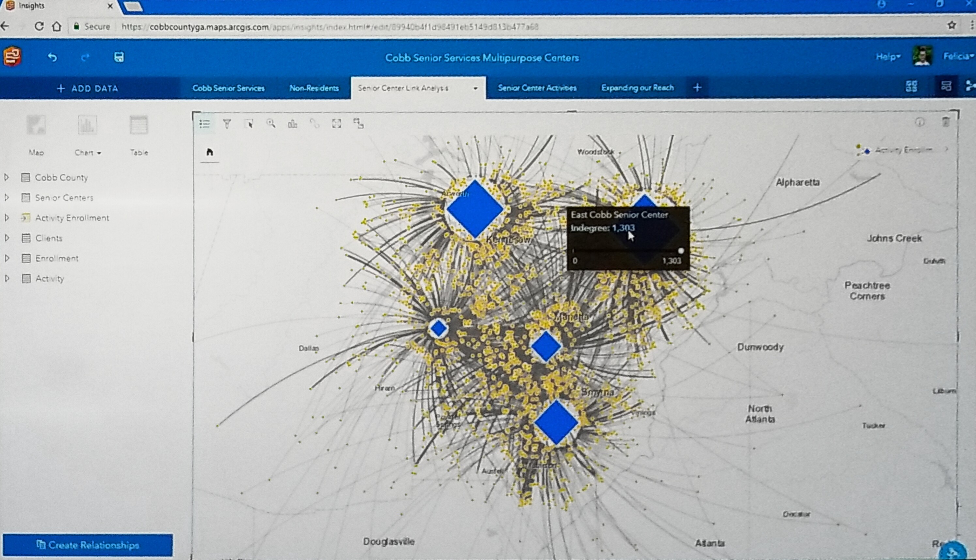Viewport: 976px width, 560px height.
Task: Expand the Activity Enrollment legend chevron
Action: point(946,149)
